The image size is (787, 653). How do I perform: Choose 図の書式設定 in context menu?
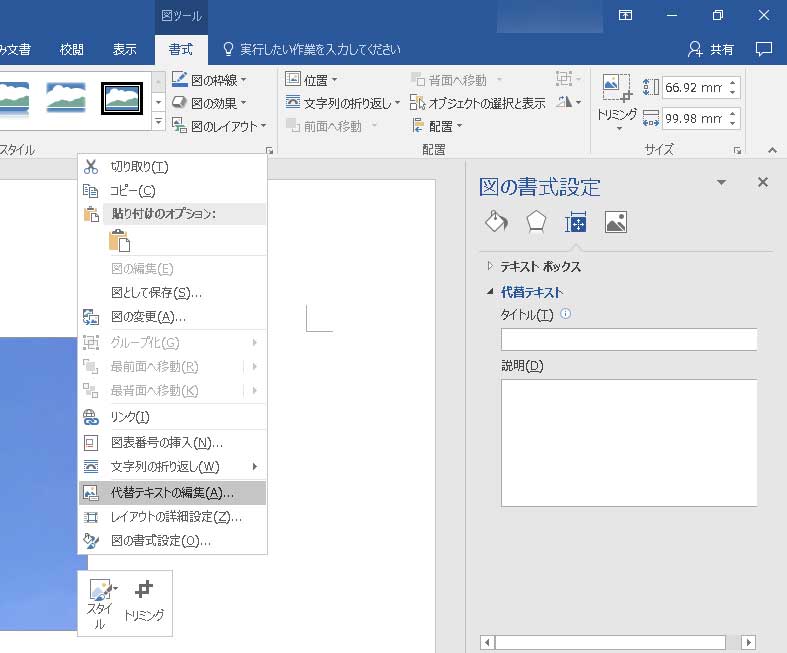pyautogui.click(x=160, y=541)
